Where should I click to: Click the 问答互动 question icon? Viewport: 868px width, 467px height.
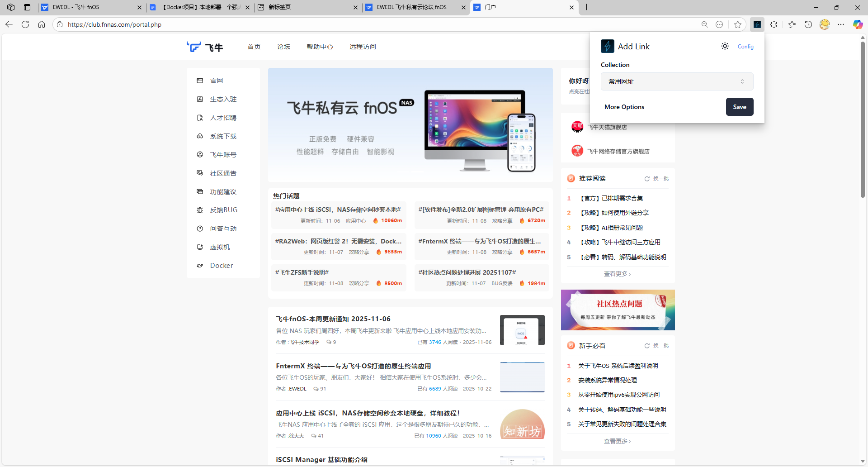coord(200,229)
